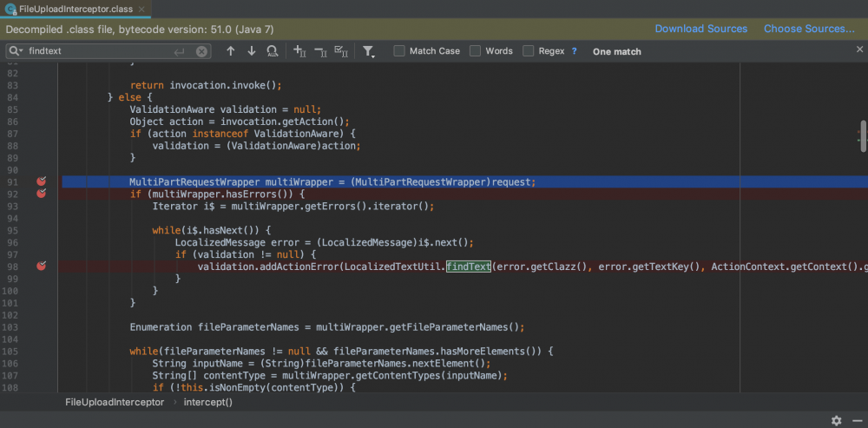868x428 pixels.
Task: Open settings gear in status bar
Action: [836, 420]
